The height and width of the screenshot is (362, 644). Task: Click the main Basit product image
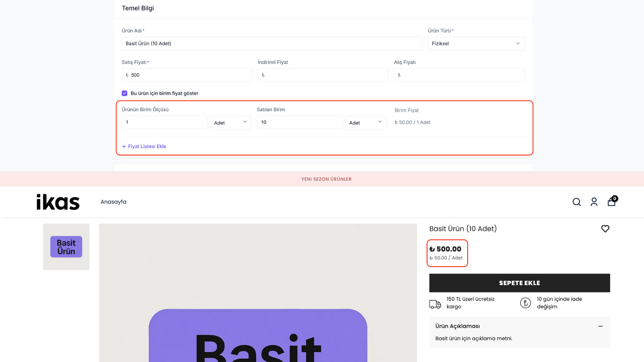(258, 293)
